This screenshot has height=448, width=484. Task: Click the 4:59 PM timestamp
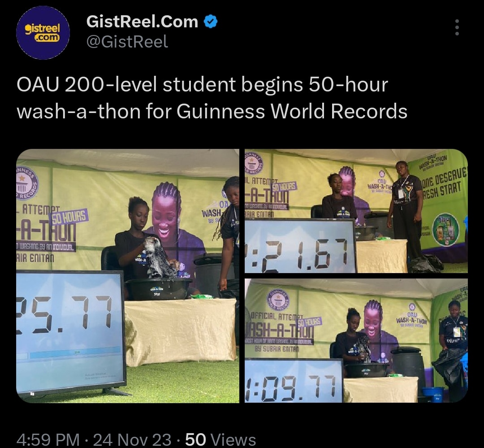point(48,439)
